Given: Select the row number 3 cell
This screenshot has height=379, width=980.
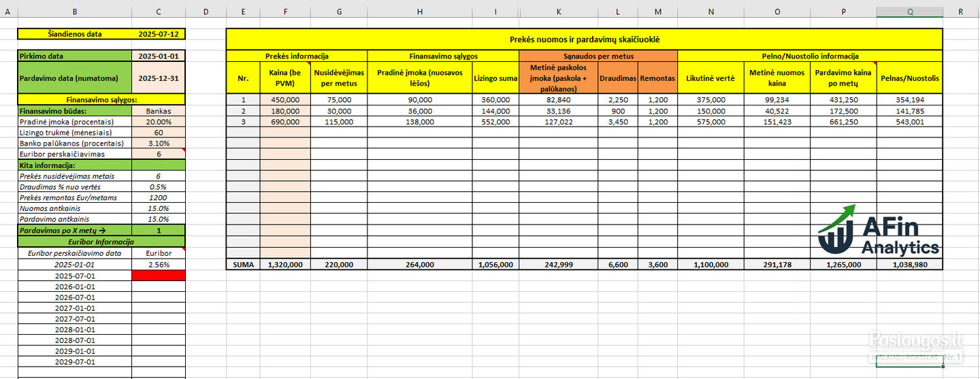Looking at the screenshot, I should [243, 121].
